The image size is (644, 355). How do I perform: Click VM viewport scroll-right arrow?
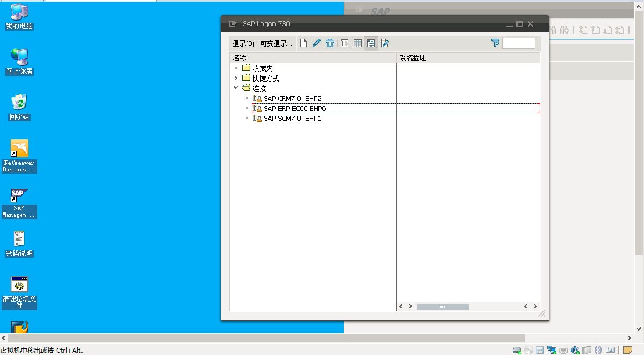[x=630, y=338]
